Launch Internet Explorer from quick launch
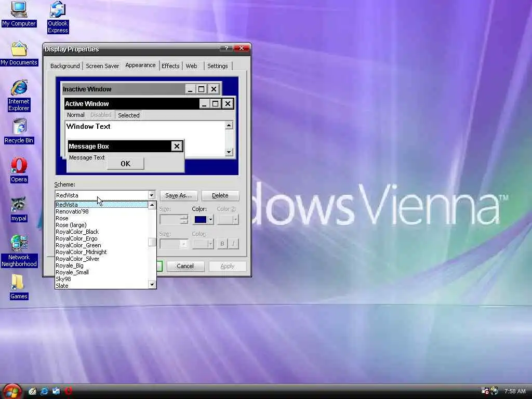Screen dimensions: 532x399 (44, 391)
